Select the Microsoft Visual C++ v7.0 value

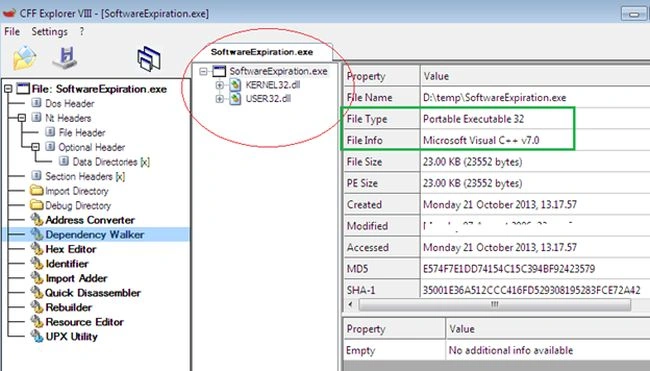(x=481, y=141)
